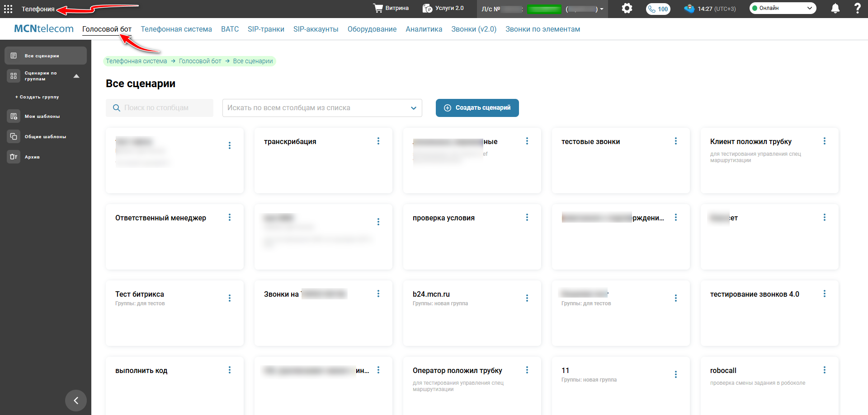Open options menu of проверка условия card
Image resolution: width=868 pixels, height=415 pixels.
(527, 217)
